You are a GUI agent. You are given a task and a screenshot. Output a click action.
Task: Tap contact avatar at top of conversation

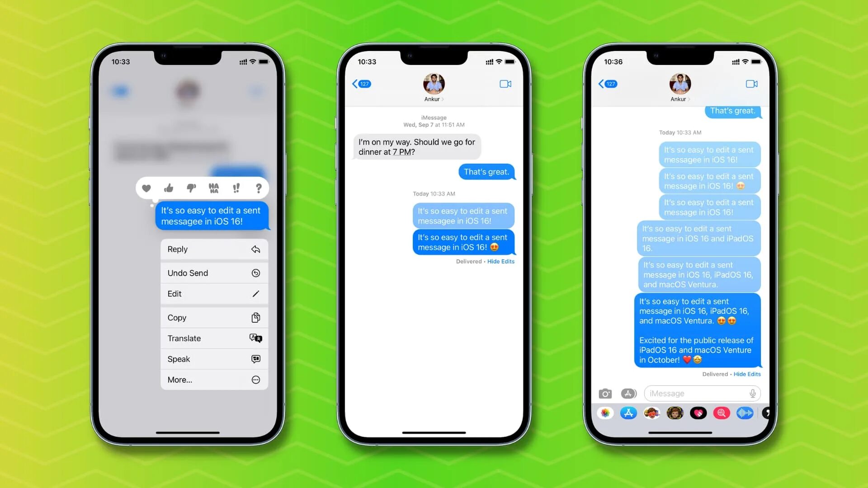[x=434, y=84]
